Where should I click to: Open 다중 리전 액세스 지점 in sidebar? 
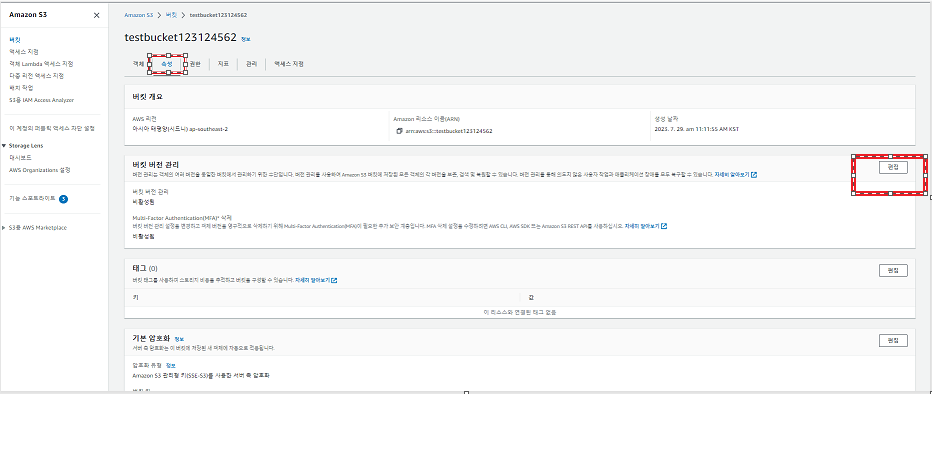click(x=36, y=75)
